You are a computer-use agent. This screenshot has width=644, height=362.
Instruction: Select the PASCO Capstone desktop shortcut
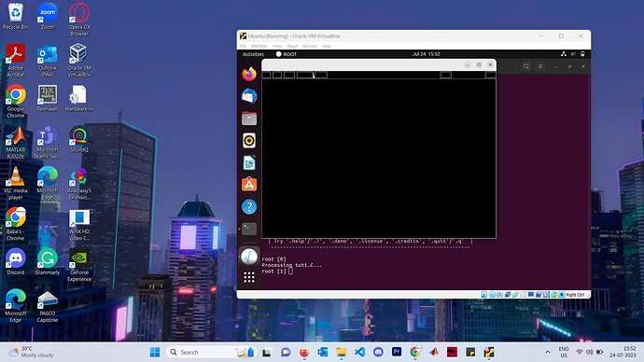tap(48, 306)
